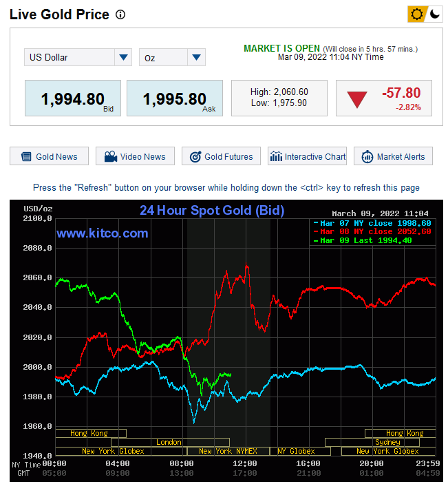
Task: Click the Video News camera icon
Action: point(111,156)
